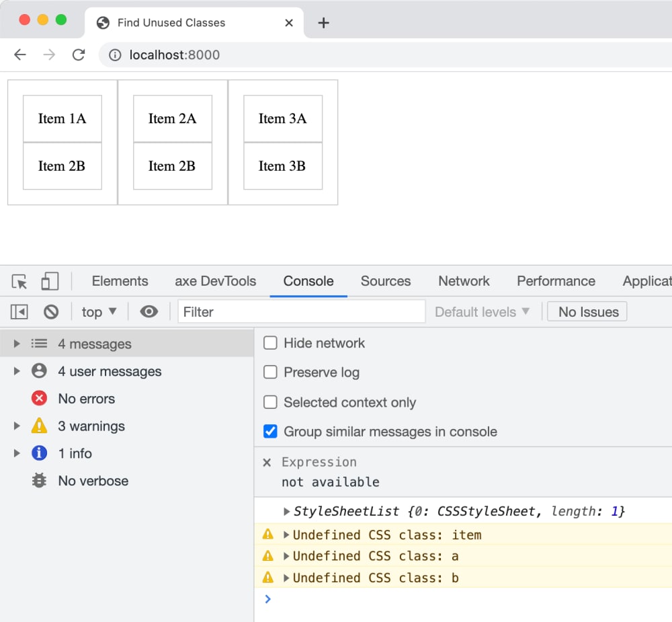Expand the 3 warnings group
Screen dimensions: 672x622
click(17, 426)
